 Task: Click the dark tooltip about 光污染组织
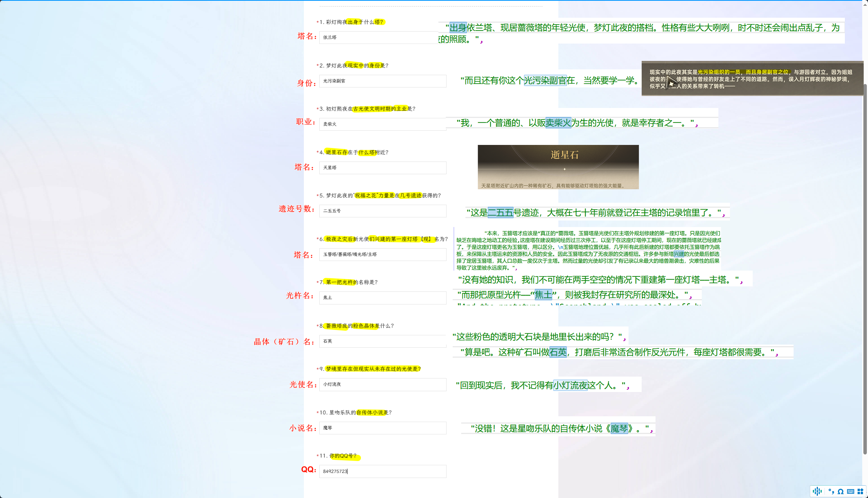point(752,78)
